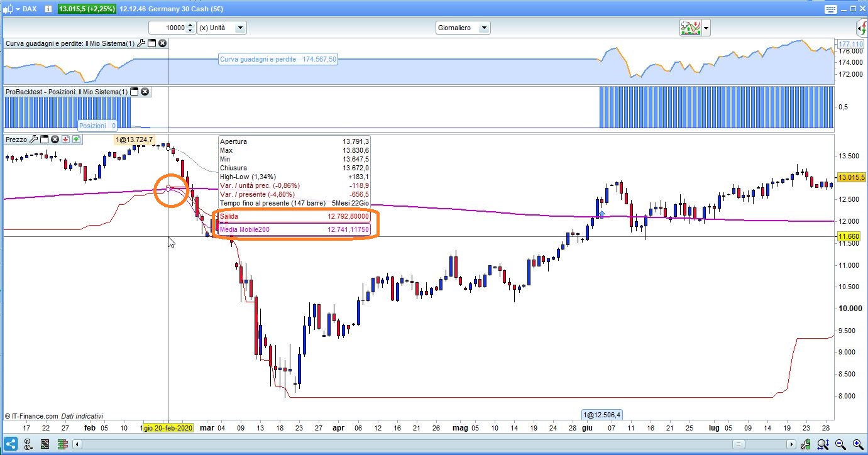
Task: Click the Prezzo panel title label
Action: pos(16,140)
